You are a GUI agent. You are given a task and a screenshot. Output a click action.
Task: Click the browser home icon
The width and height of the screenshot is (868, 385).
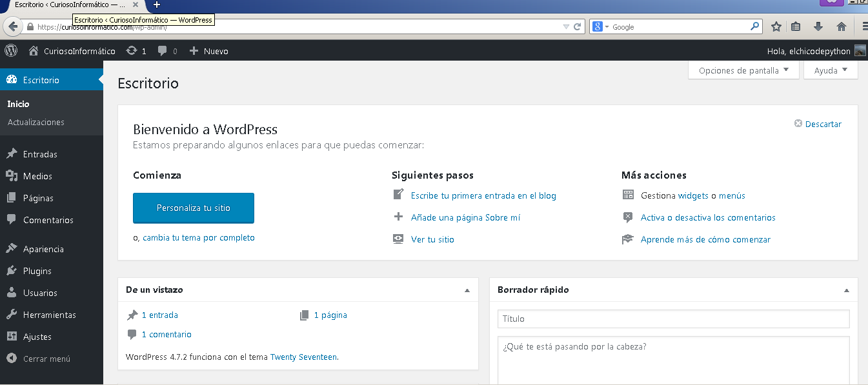coord(842,26)
